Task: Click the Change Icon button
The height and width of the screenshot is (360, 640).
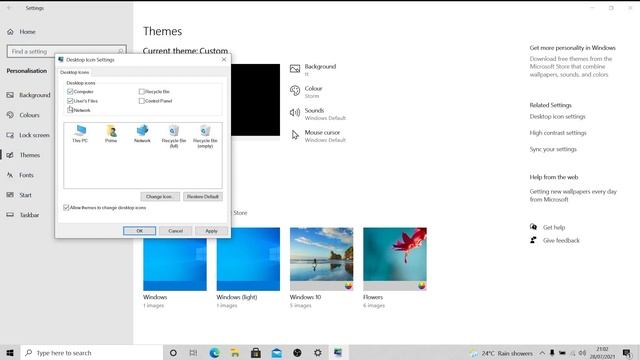Action: (x=160, y=196)
